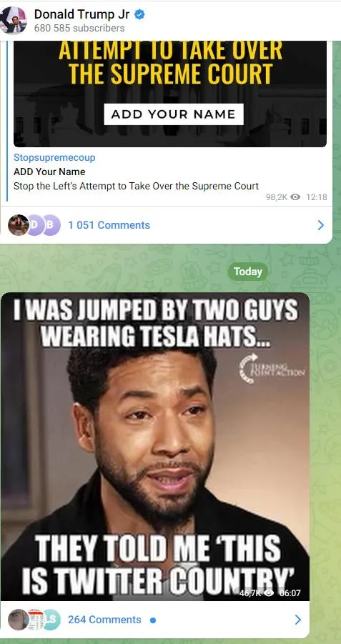
Task: Click the eye views icon on meme
Action: (x=270, y=593)
